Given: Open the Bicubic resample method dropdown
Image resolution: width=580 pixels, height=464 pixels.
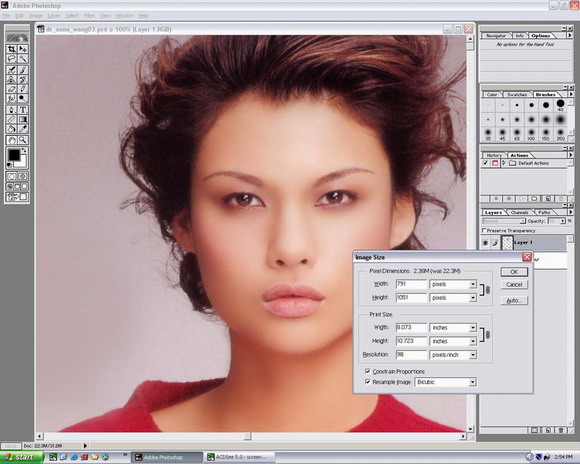Looking at the screenshot, I should (x=472, y=382).
